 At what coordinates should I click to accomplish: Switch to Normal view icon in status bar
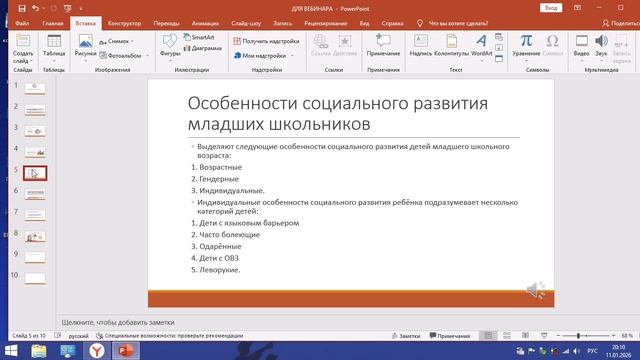[x=488, y=336]
